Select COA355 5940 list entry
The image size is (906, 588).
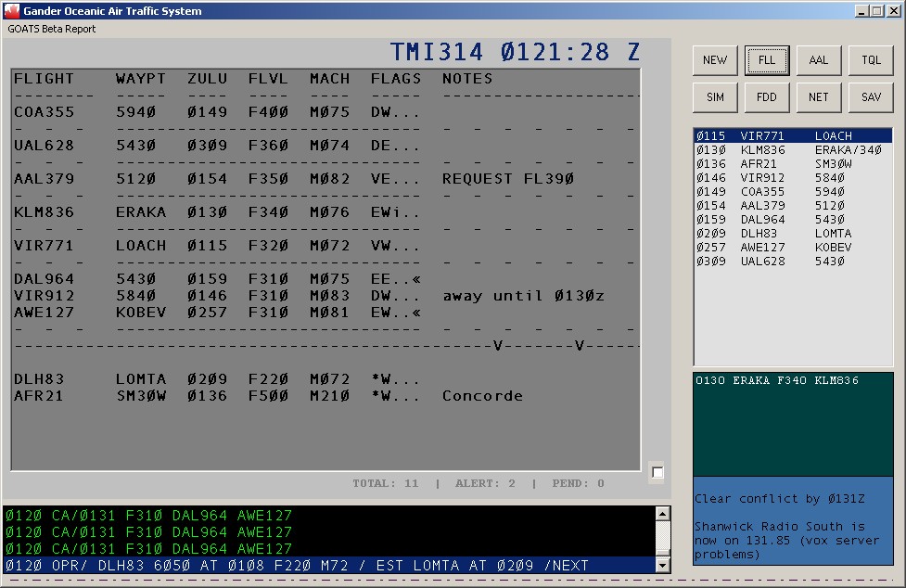(x=793, y=192)
